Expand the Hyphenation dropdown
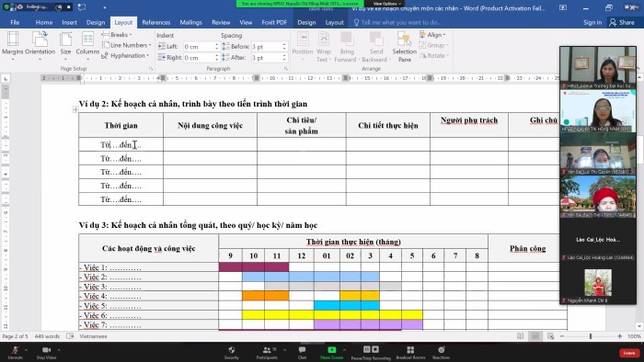The image size is (644, 362). click(x=126, y=55)
